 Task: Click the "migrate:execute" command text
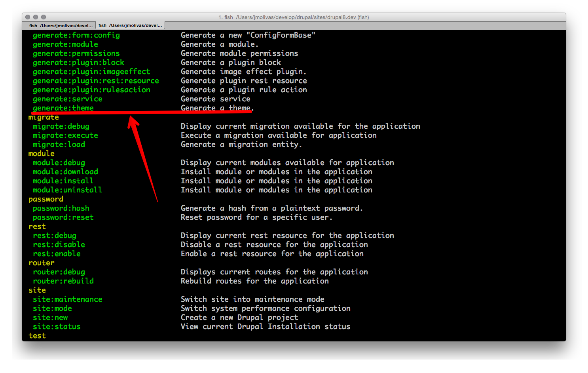[65, 135]
